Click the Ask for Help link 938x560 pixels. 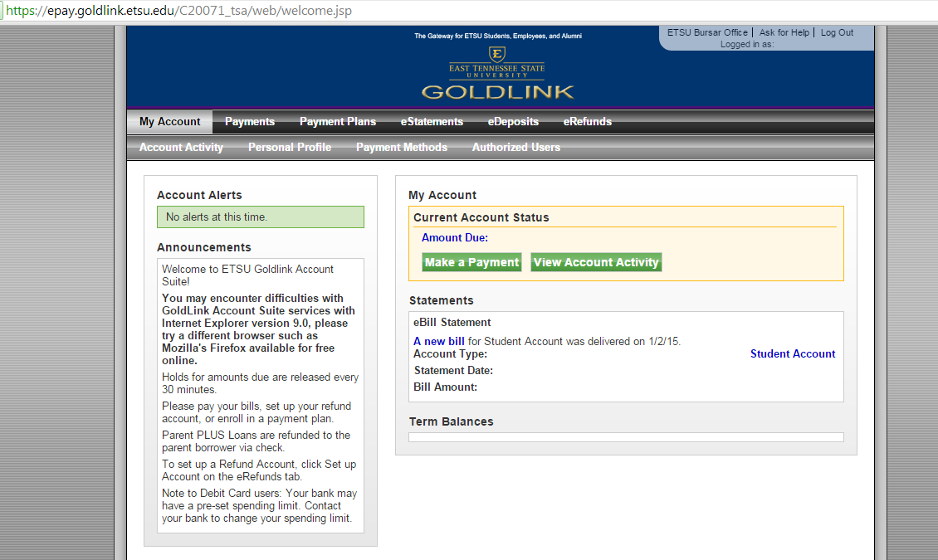pos(784,33)
